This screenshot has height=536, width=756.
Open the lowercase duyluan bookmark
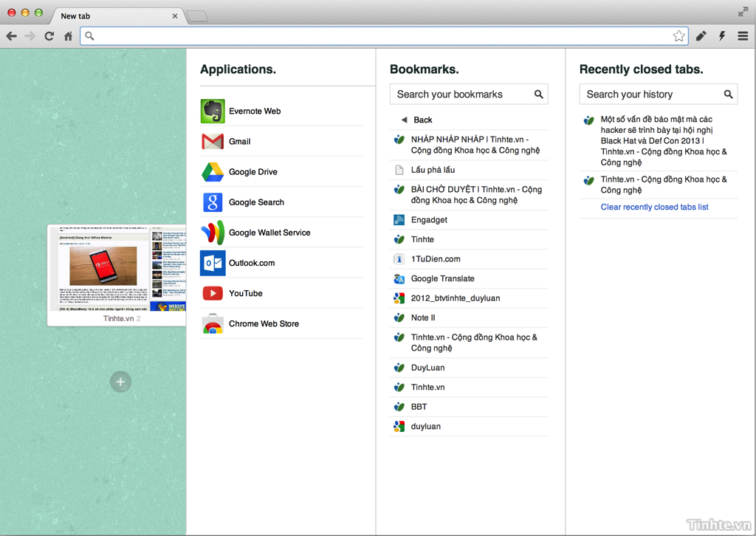coord(469,427)
